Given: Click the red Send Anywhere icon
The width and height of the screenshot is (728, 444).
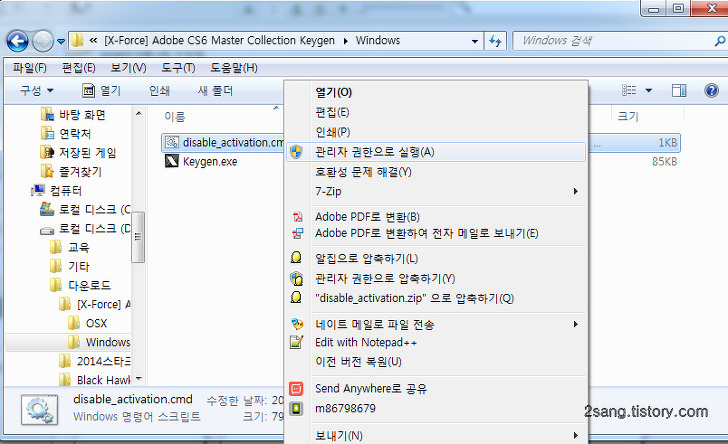Looking at the screenshot, I should tap(296, 388).
